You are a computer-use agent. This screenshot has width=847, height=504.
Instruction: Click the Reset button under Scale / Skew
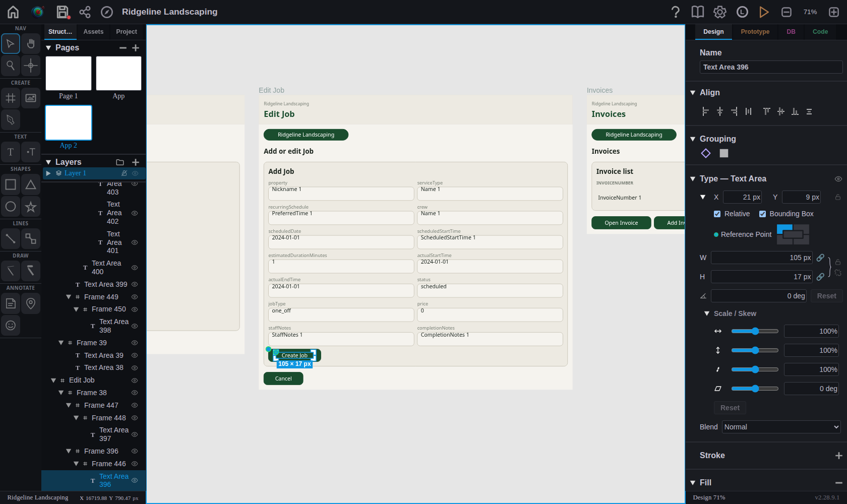tap(730, 408)
